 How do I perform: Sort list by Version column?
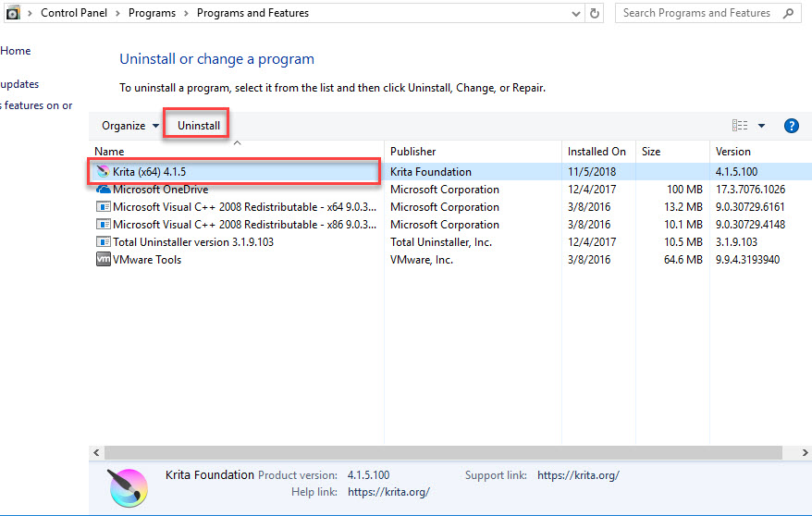click(732, 152)
